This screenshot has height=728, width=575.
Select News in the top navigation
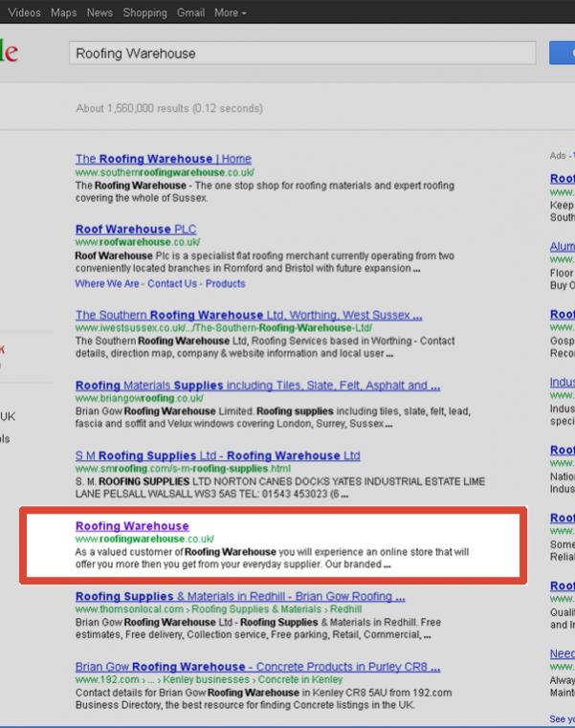[x=99, y=12]
